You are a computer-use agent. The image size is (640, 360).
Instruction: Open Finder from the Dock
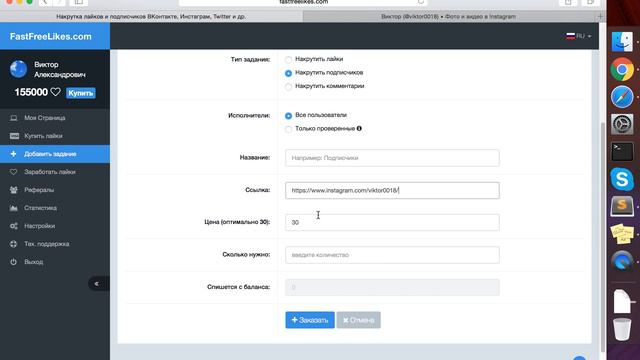(x=622, y=42)
